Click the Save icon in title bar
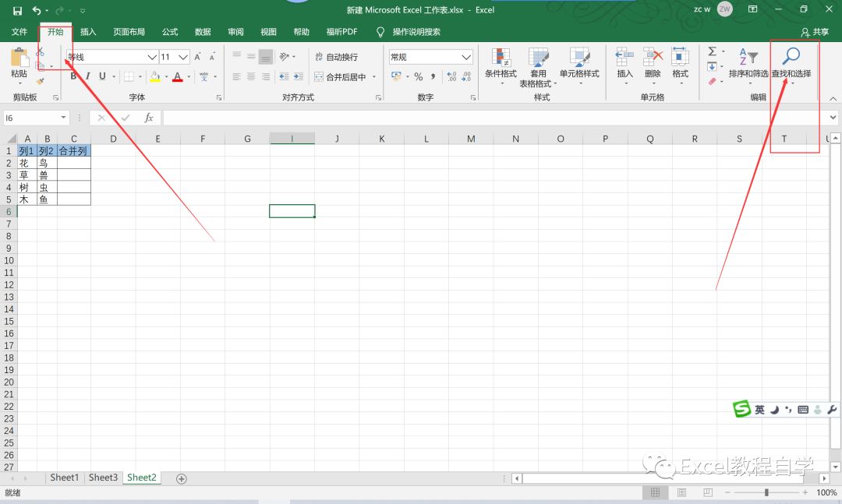The image size is (842, 504). click(x=17, y=10)
